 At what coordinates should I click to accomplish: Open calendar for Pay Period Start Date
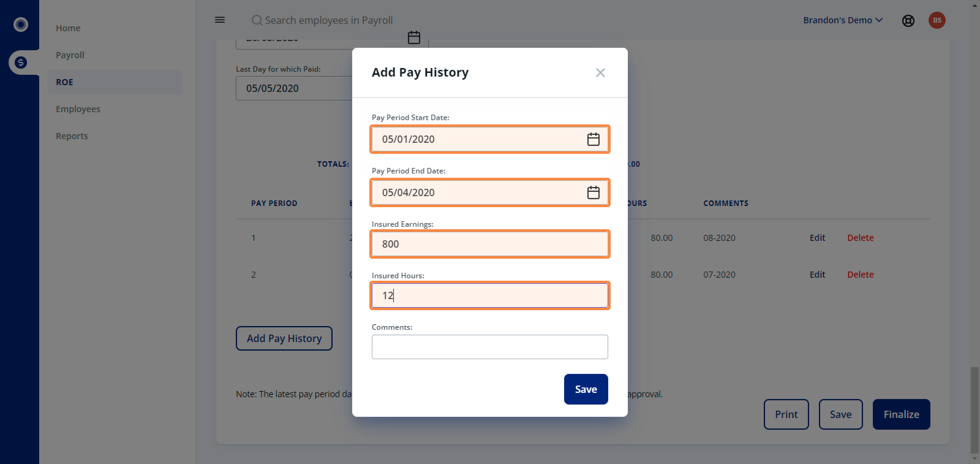593,139
